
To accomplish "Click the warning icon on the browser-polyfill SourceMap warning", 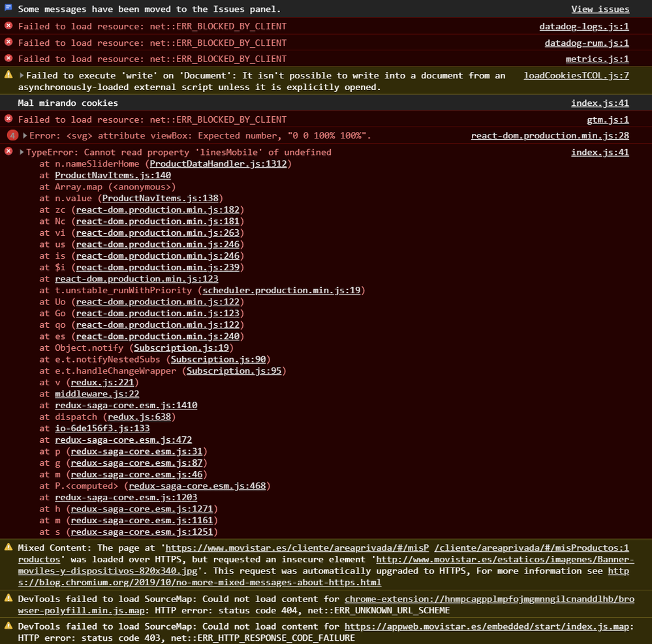I will pyautogui.click(x=8, y=598).
